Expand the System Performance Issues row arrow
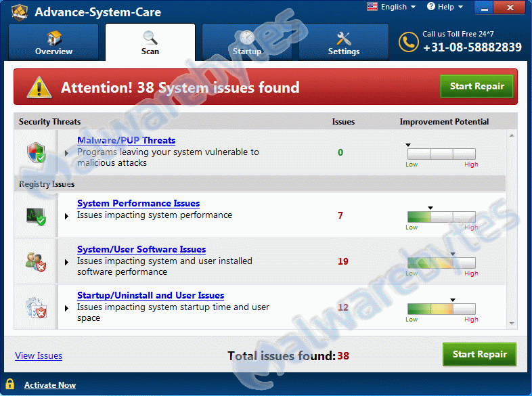The image size is (532, 396). pyautogui.click(x=66, y=216)
